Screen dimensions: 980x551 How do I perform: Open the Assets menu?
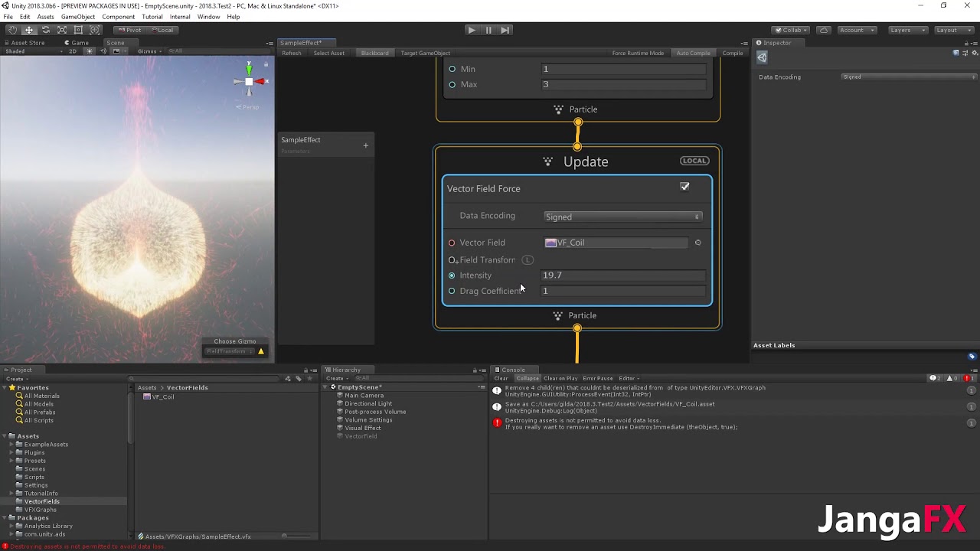pyautogui.click(x=45, y=17)
